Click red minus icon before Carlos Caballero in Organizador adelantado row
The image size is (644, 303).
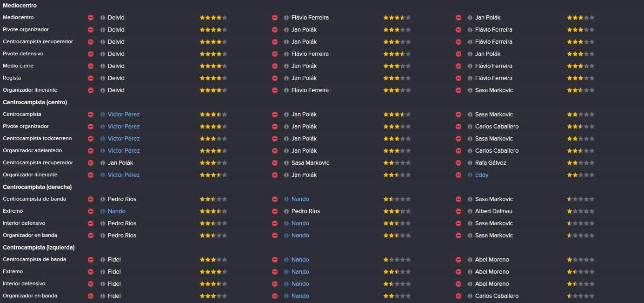pos(458,151)
